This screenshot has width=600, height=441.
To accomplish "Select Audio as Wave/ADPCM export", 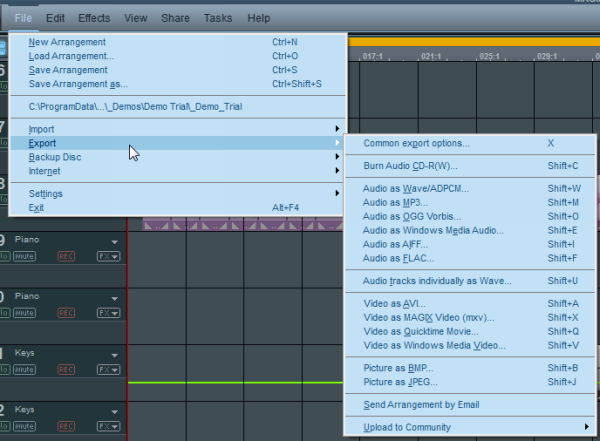I will point(415,188).
